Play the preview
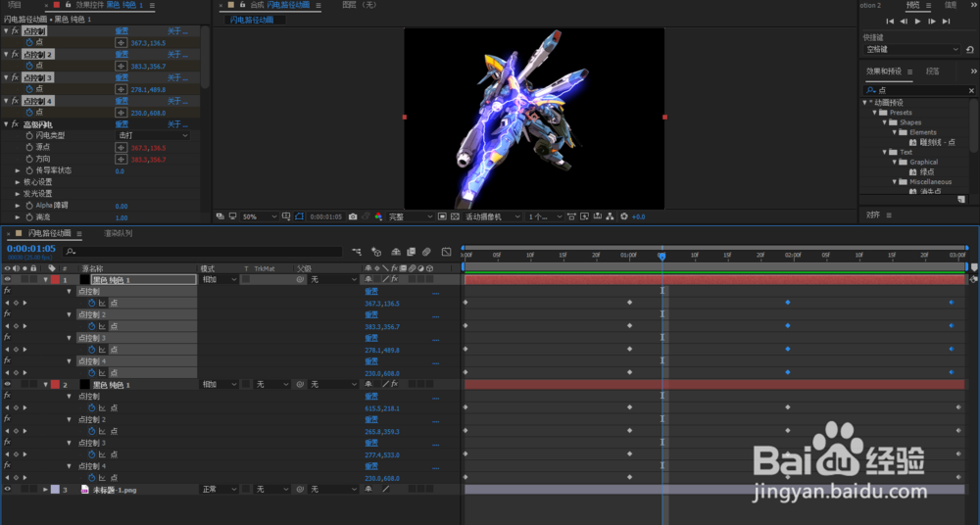The height and width of the screenshot is (525, 980). coord(917,22)
